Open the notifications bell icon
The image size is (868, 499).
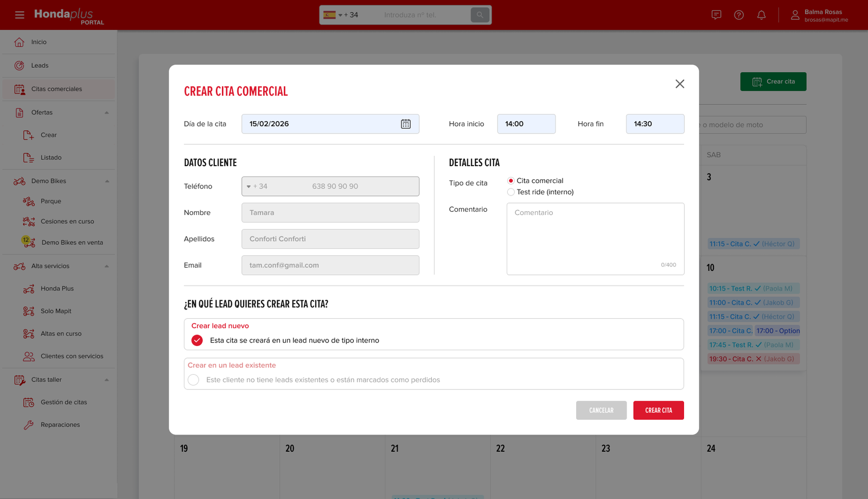tap(762, 15)
